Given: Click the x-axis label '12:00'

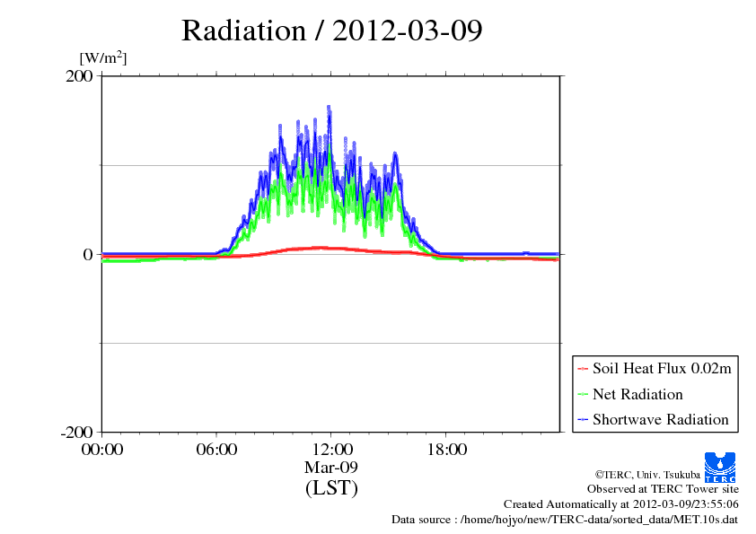Looking at the screenshot, I should pos(331,450).
